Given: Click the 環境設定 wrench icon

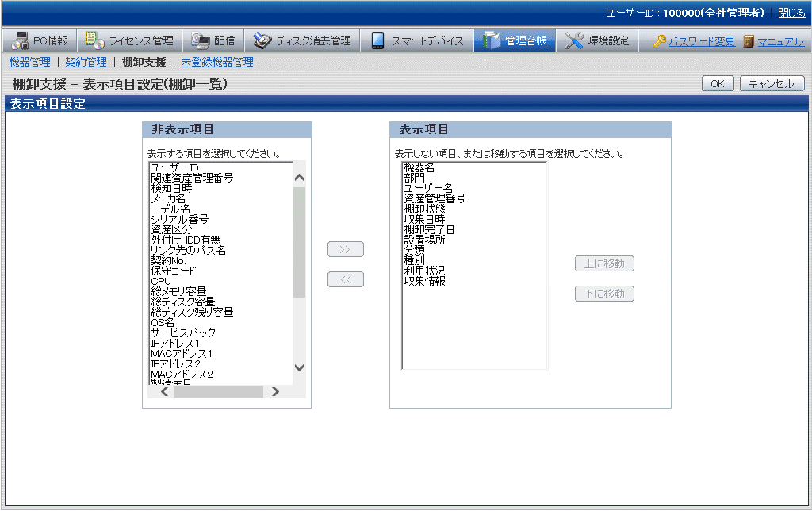Looking at the screenshot, I should [x=574, y=40].
